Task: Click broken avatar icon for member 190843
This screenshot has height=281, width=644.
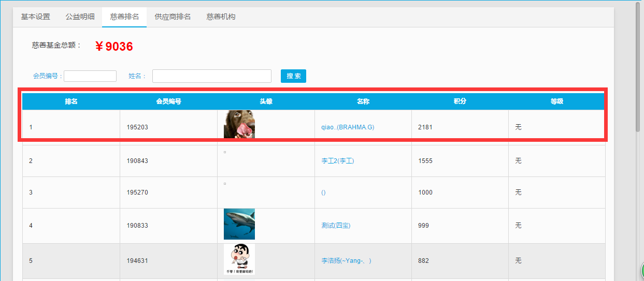Action: 225,152
